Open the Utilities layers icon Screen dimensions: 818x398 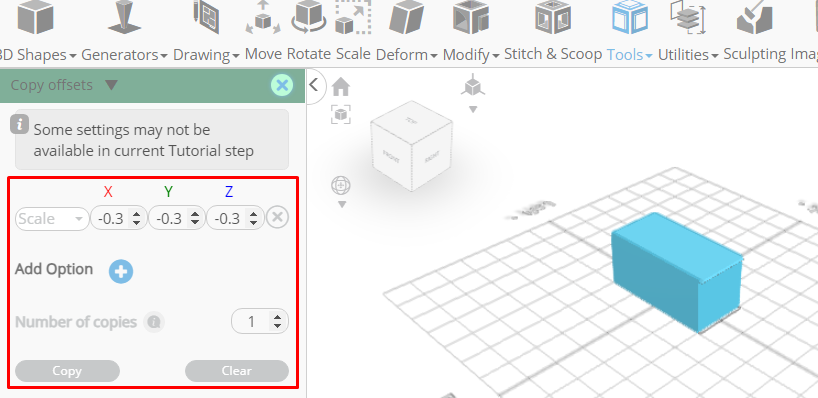pos(688,17)
